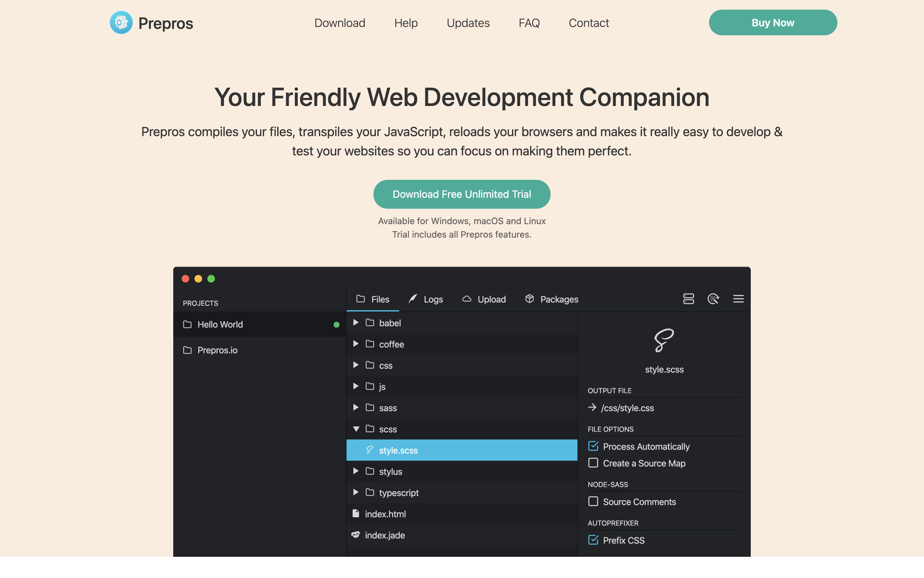Viewport: 924px width, 578px height.
Task: Click Download Free Unlimited Trial button
Action: 462,194
